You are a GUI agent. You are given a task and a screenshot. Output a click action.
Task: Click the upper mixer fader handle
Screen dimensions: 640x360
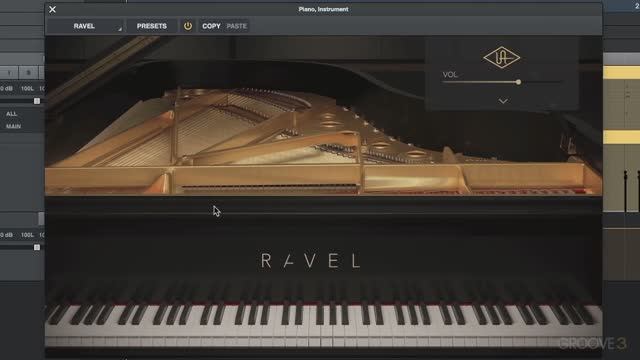coord(37,101)
